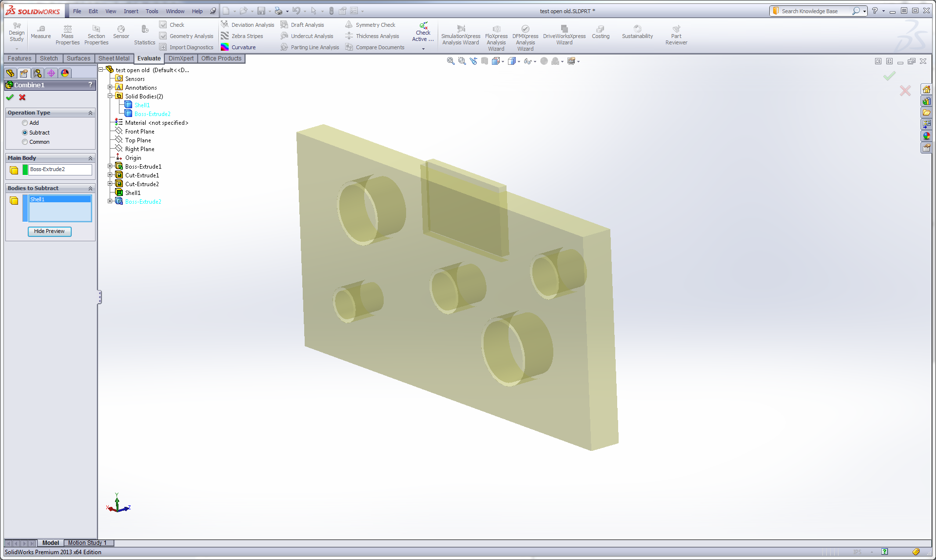The width and height of the screenshot is (936, 560).
Task: Click the Hide Preview button
Action: point(49,232)
